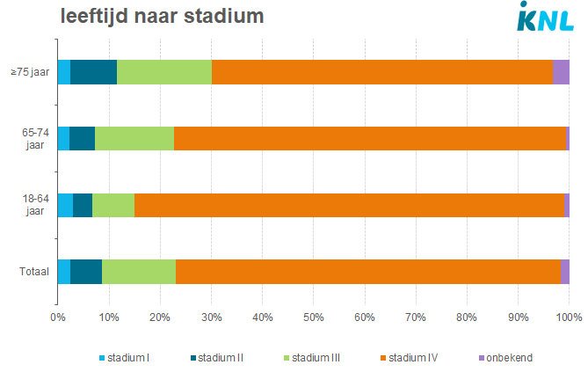The height and width of the screenshot is (372, 588).
Task: Click the light green segment in the 65-74 jaar bar
Action: point(134,138)
